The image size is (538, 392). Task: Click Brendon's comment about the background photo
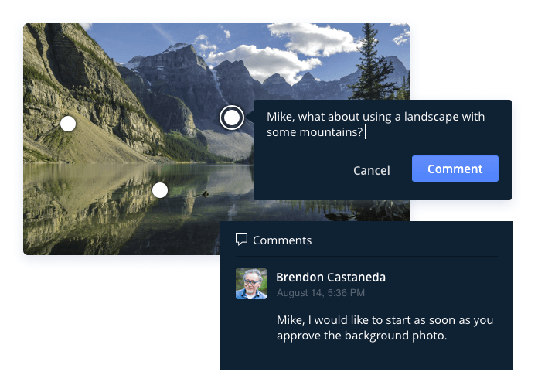(385, 328)
